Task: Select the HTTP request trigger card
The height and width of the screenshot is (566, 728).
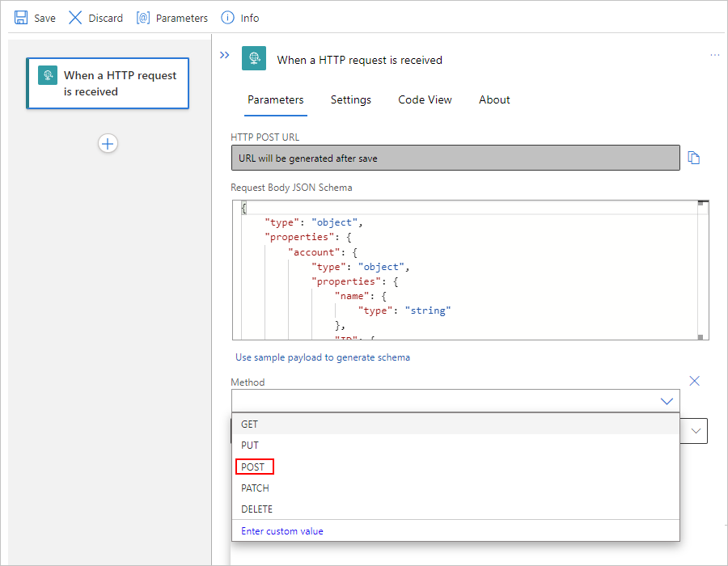Action: 108,83
